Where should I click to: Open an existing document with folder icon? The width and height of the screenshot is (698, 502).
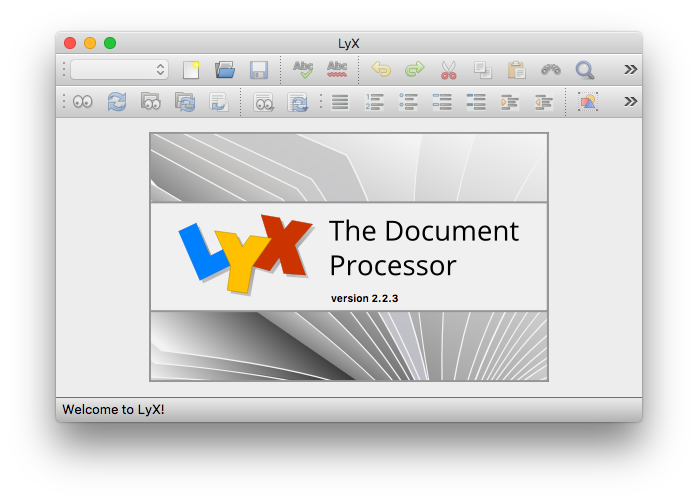tap(225, 70)
